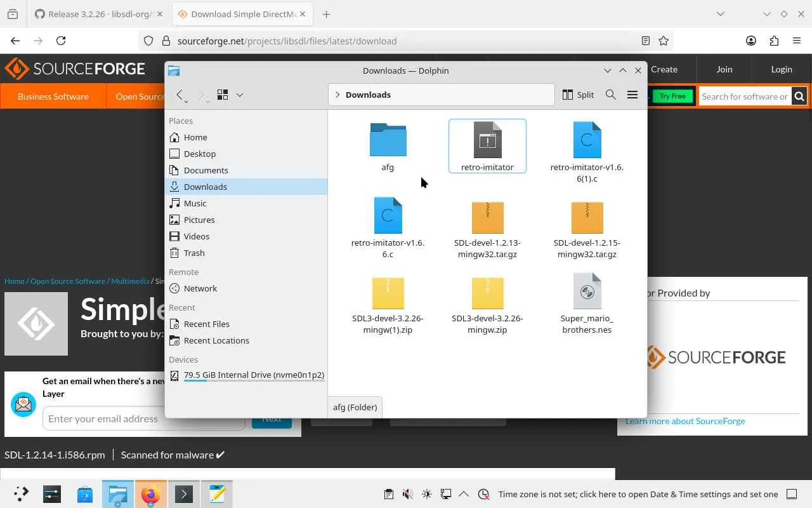Click the green Try Free button
The height and width of the screenshot is (508, 812).
(672, 96)
